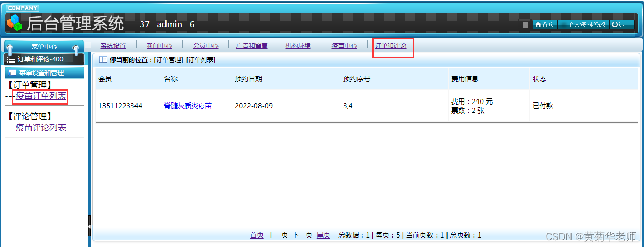This screenshot has width=644, height=247.
Task: Click the grid icon beside 订单和评论-400
Action: 11,60
